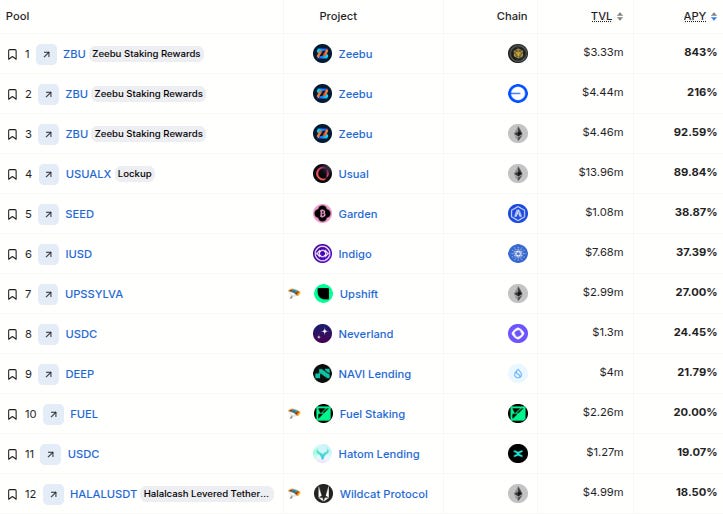
Task: Click Ethereum chain icon in USUALX row
Action: click(x=518, y=174)
